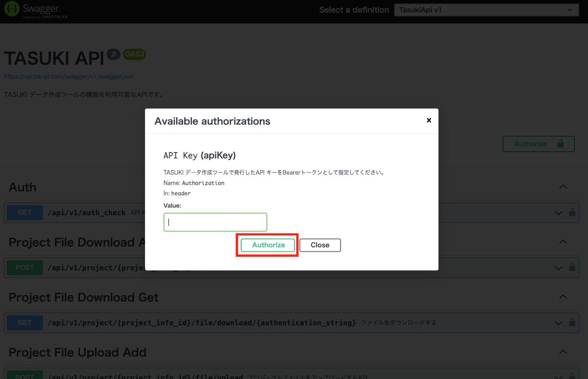Click the API Key (apiKey) heading
The width and height of the screenshot is (588, 379).
[200, 155]
